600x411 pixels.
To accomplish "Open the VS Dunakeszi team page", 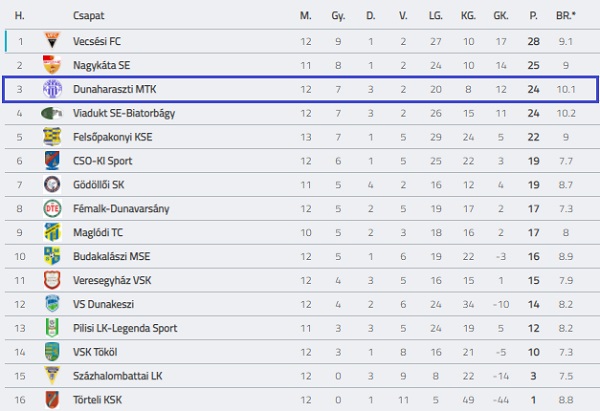I will pos(104,305).
